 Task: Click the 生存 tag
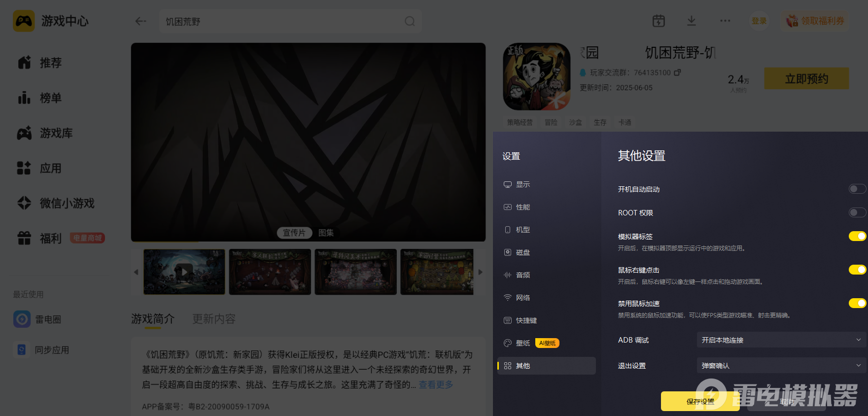[x=600, y=122]
